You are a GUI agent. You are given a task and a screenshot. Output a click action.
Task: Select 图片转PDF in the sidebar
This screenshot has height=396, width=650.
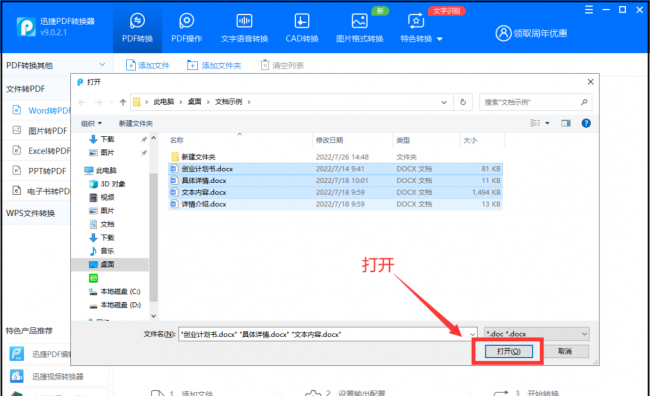point(39,131)
